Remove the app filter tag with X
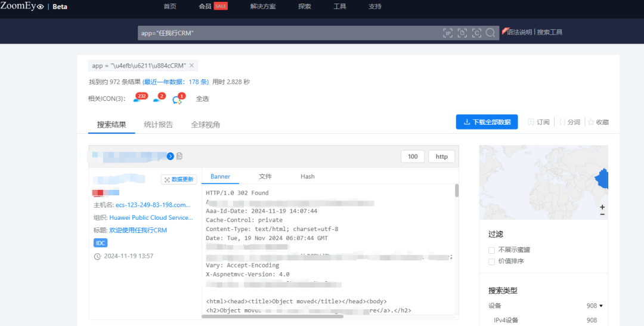 (x=191, y=65)
